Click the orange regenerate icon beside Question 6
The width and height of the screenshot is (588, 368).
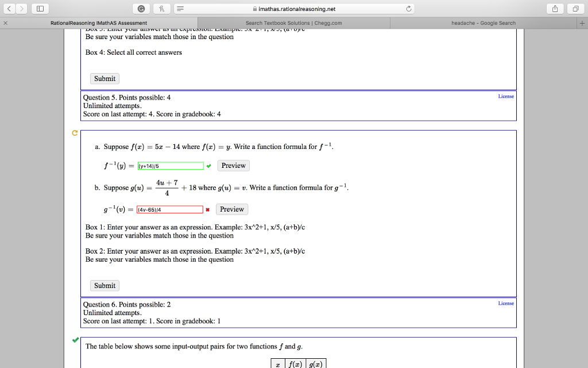pyautogui.click(x=75, y=133)
